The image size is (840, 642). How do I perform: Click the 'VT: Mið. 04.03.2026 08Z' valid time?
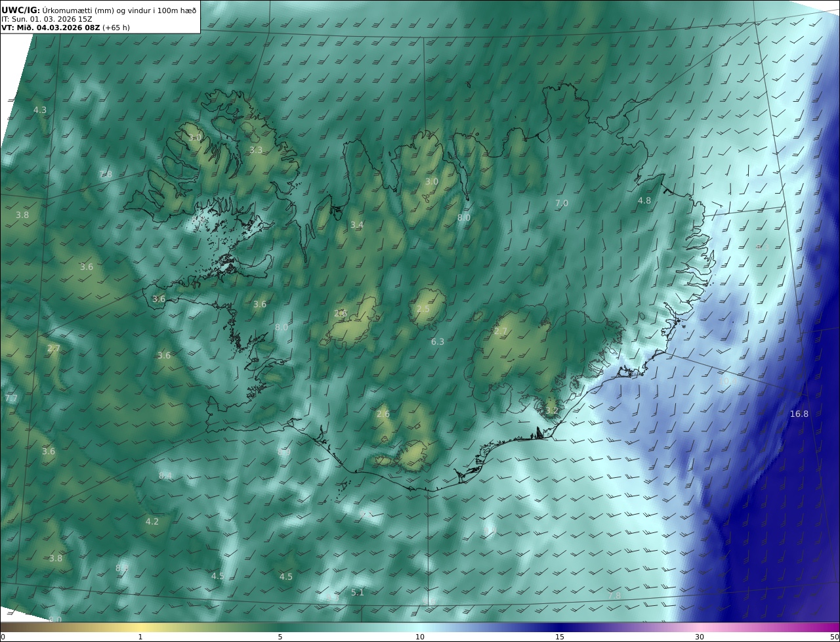51,28
